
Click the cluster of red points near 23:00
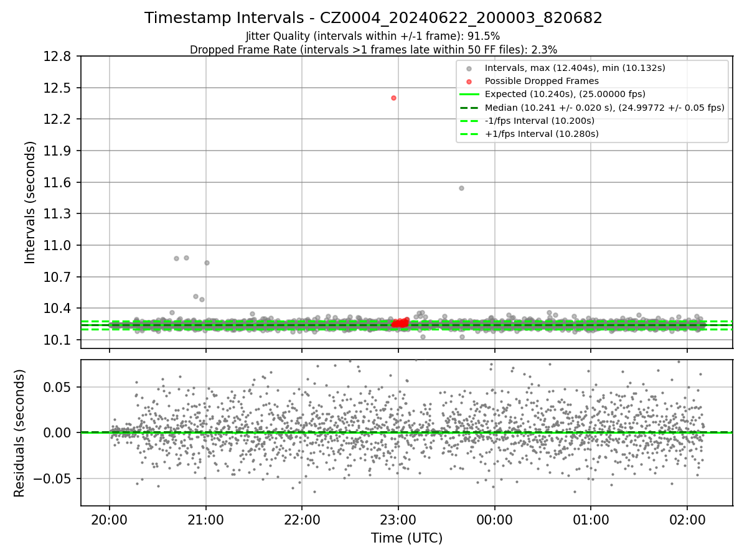(x=400, y=323)
